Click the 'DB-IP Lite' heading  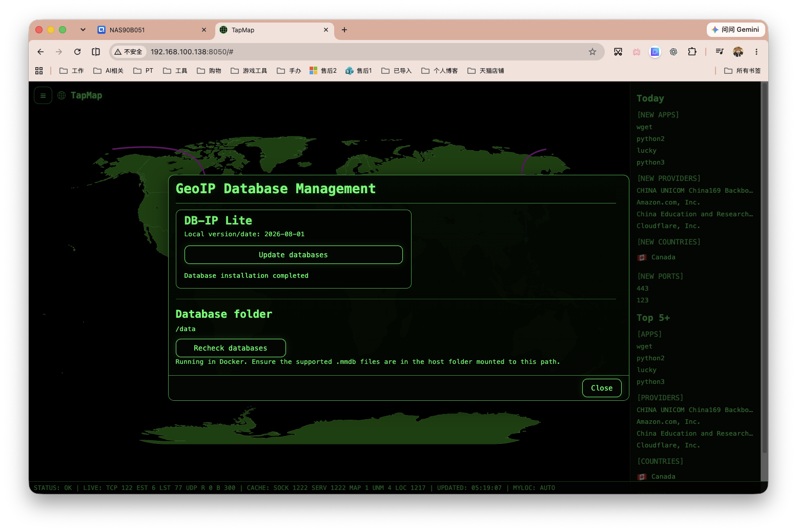(218, 220)
